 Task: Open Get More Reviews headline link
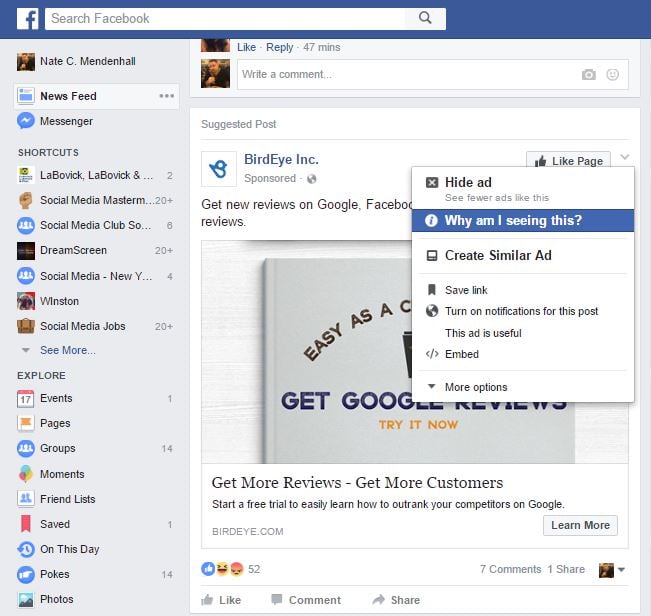coord(357,483)
